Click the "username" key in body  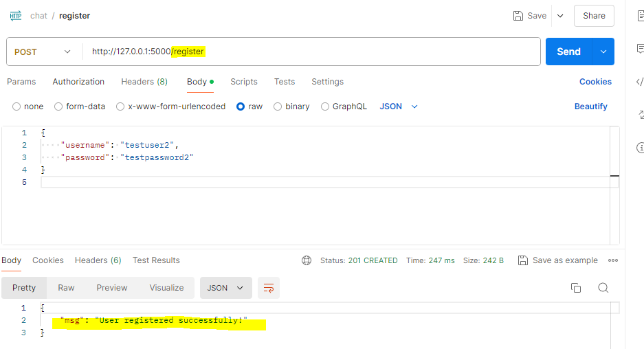[x=85, y=146]
